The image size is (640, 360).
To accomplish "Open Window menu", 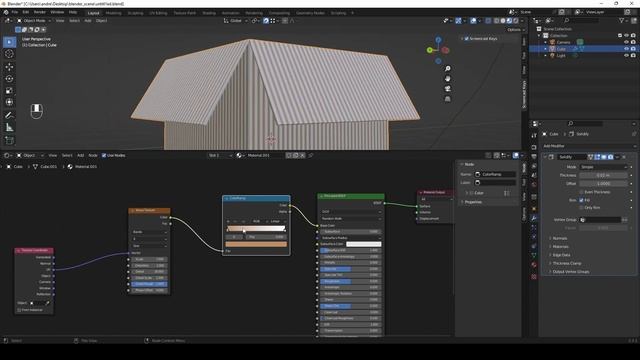I will coord(57,12).
